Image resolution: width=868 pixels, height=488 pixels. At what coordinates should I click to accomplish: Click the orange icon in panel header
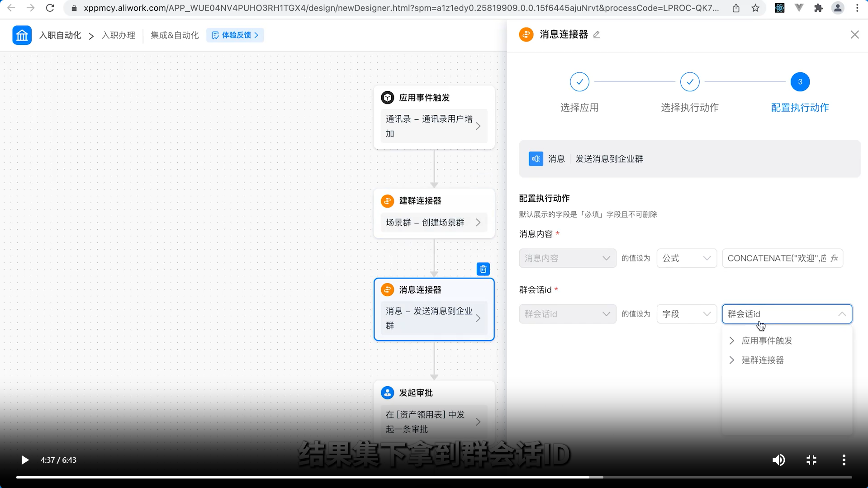coord(526,35)
